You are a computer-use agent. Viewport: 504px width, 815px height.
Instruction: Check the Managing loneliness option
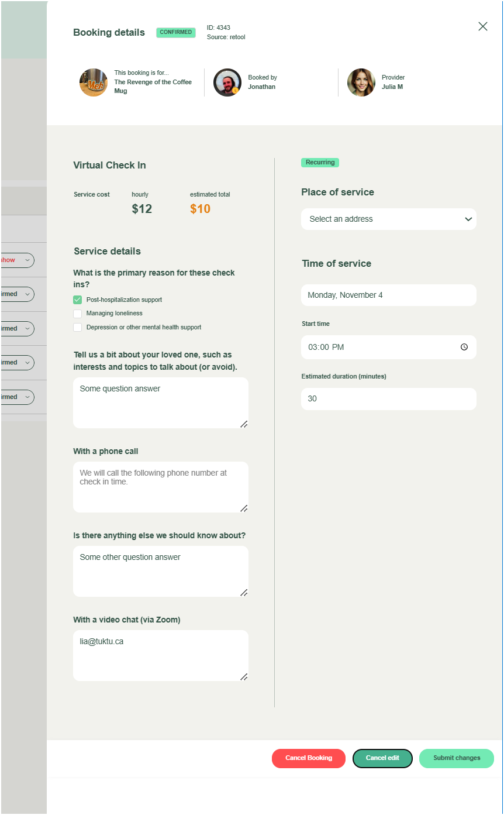77,314
